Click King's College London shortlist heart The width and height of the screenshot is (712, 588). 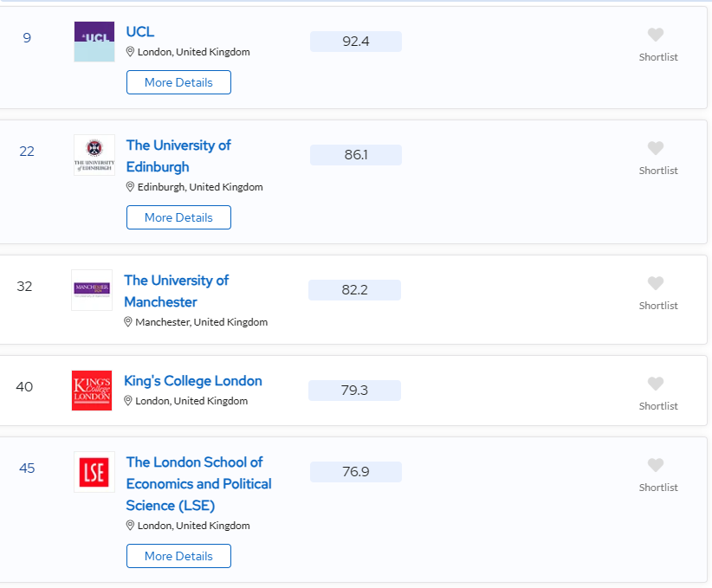click(x=656, y=384)
